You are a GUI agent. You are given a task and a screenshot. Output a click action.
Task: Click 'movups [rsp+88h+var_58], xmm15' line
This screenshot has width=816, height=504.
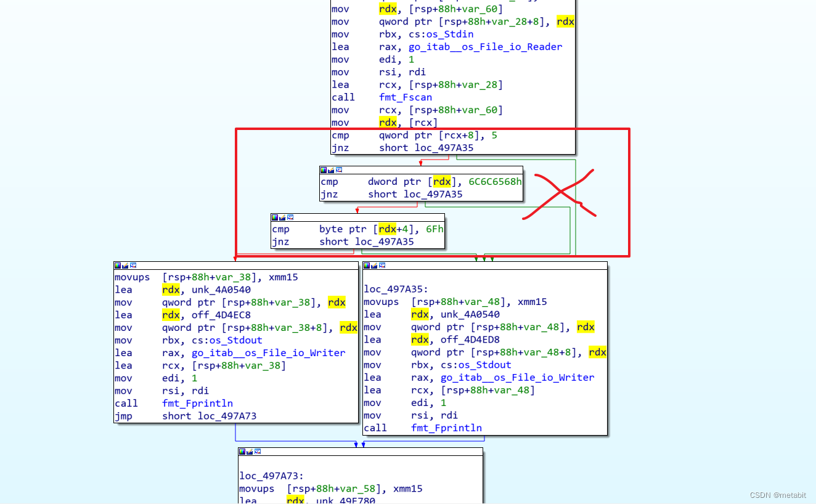pyautogui.click(x=331, y=489)
